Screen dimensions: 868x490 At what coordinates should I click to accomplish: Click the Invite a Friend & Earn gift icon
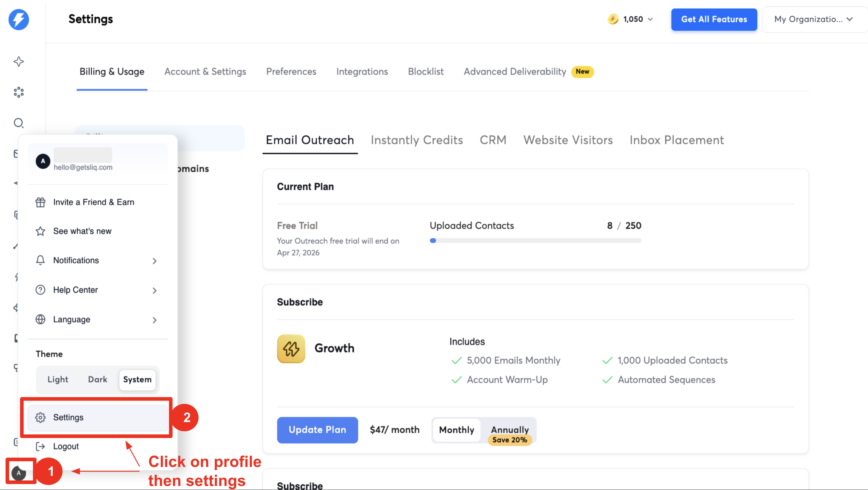(41, 202)
